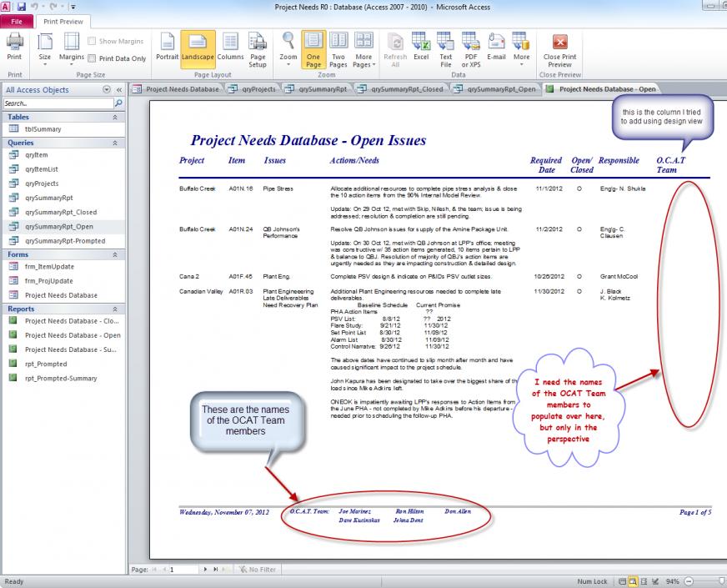This screenshot has height=588, width=727.
Task: Export report to Text File
Action: pos(445,50)
